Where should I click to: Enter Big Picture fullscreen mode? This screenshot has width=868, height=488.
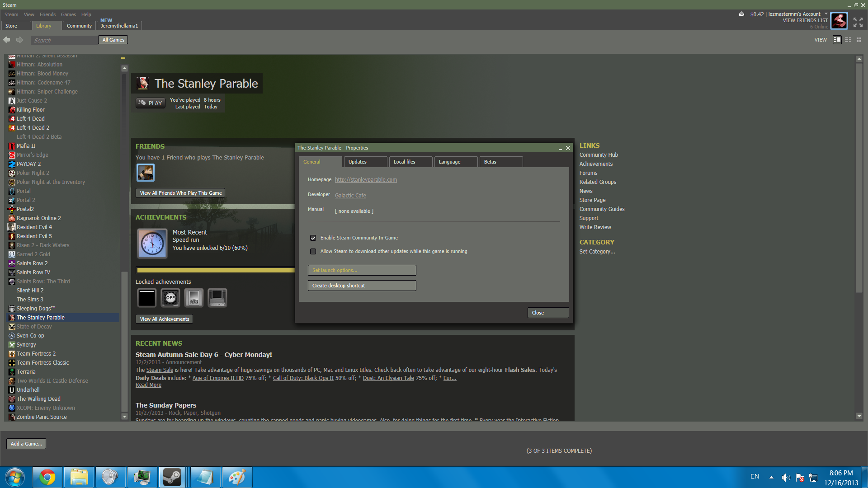coord(858,22)
